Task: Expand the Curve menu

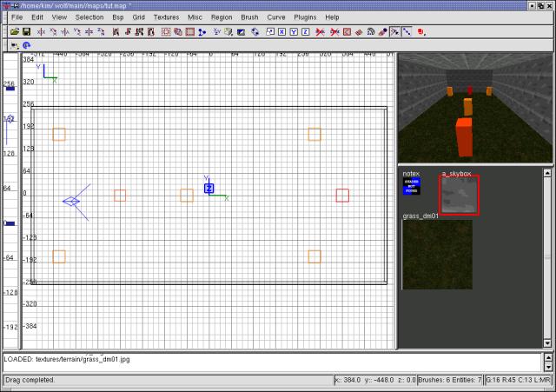Action: pos(276,17)
